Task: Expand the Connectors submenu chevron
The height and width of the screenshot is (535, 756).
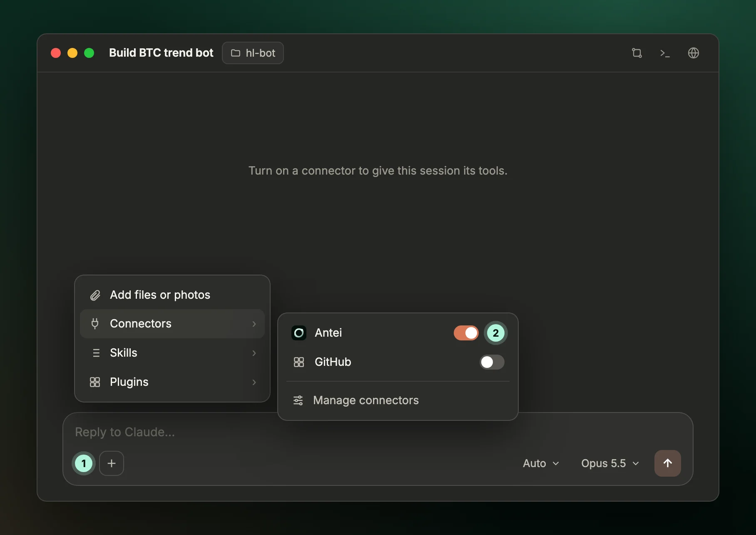Action: pos(254,324)
